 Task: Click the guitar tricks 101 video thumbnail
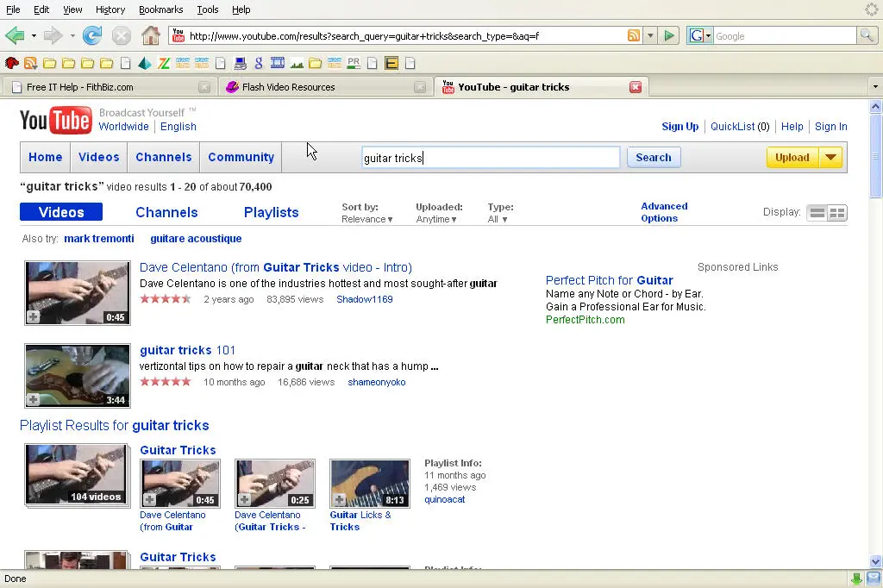[78, 375]
